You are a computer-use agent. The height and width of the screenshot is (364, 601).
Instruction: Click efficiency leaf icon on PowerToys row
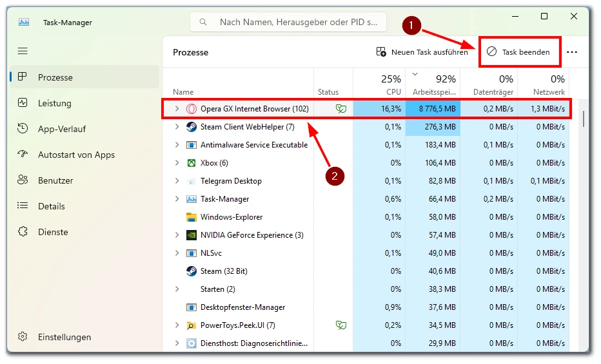(x=340, y=325)
